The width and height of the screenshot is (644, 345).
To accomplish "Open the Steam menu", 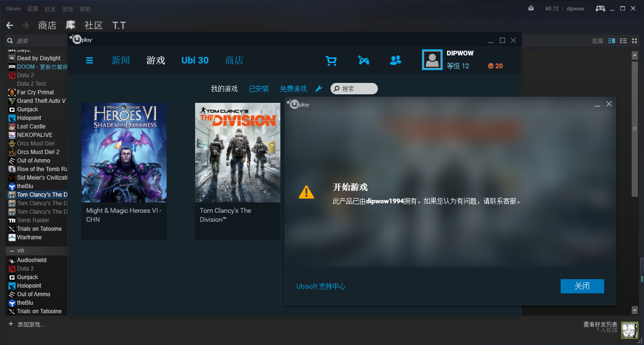I will (x=13, y=9).
